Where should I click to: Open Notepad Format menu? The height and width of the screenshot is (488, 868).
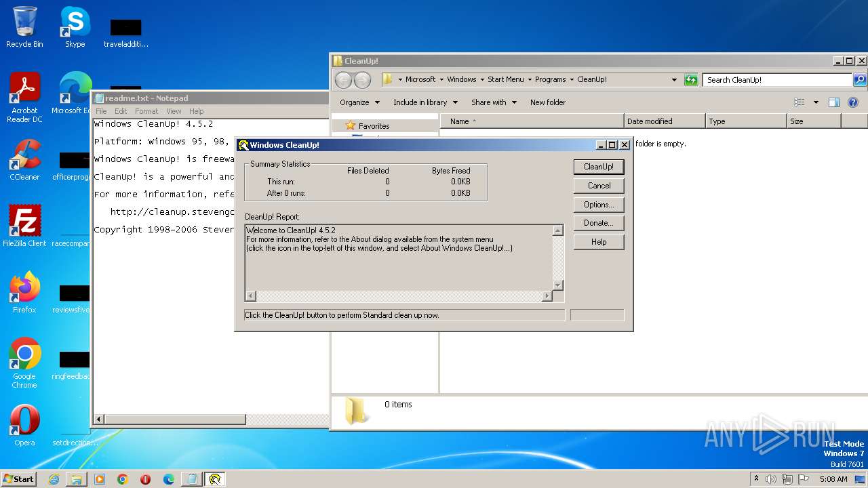(x=146, y=111)
